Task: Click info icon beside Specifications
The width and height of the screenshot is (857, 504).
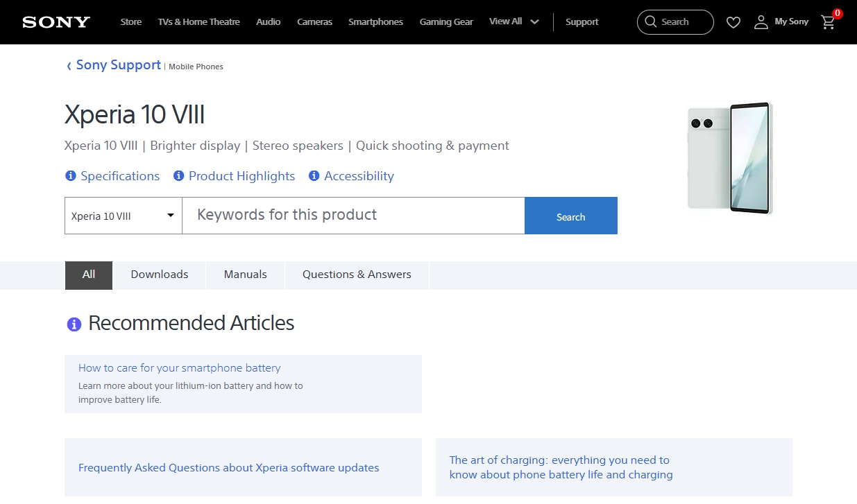Action: pos(70,176)
